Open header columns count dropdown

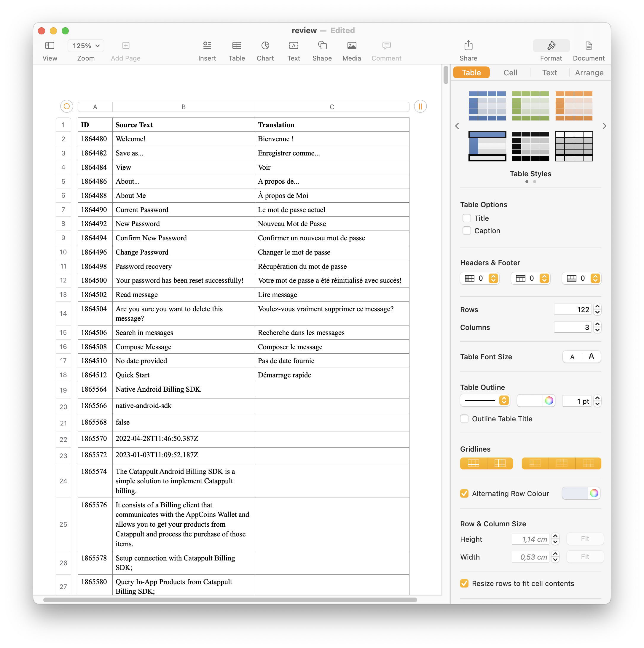pos(479,278)
